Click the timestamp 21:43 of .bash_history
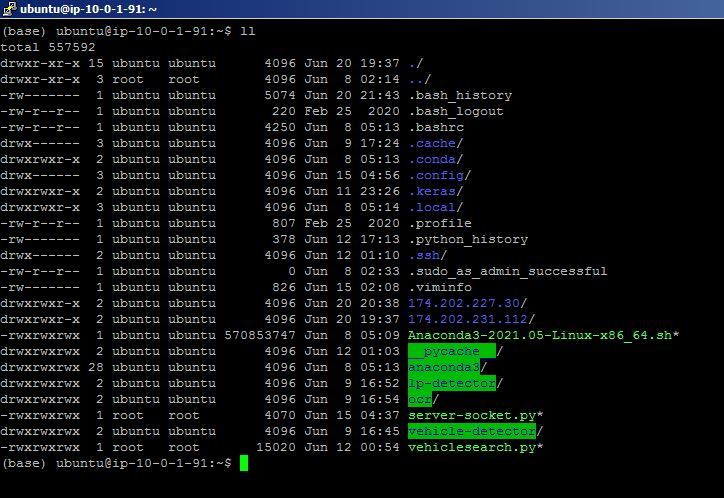Viewport: 724px width, 498px height. [380, 95]
